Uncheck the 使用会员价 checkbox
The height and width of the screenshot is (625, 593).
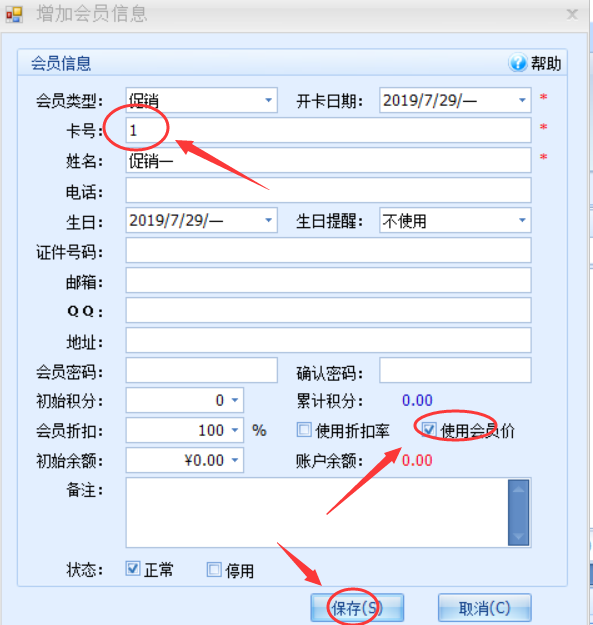coord(429,430)
